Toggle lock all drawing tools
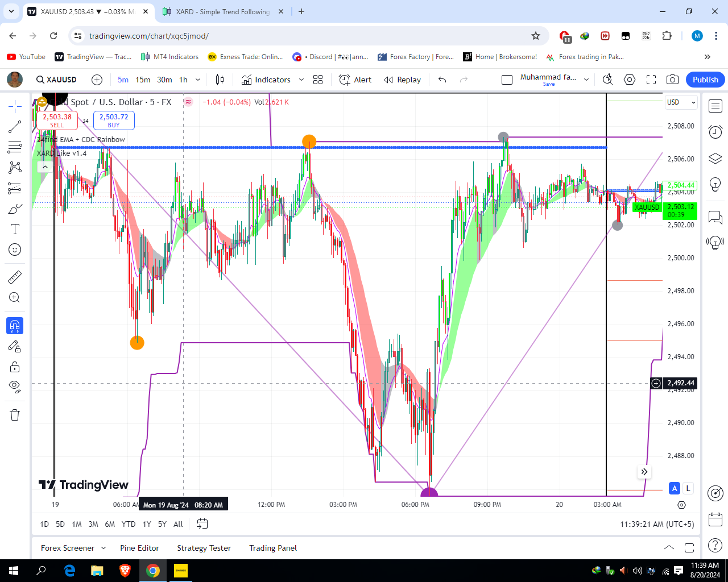The height and width of the screenshot is (582, 728). click(15, 367)
